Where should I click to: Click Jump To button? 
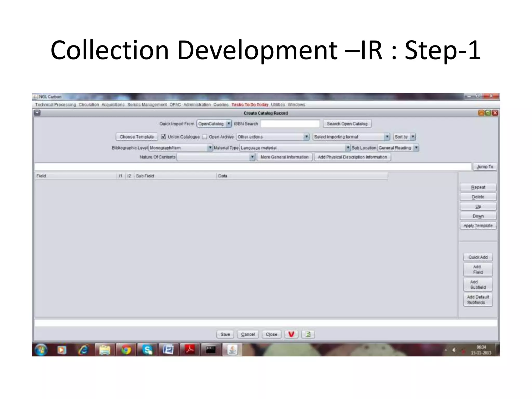tap(485, 167)
